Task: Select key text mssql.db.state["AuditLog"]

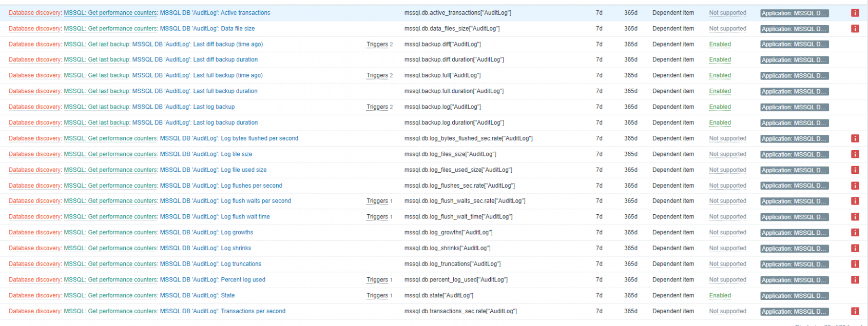Action: point(438,295)
